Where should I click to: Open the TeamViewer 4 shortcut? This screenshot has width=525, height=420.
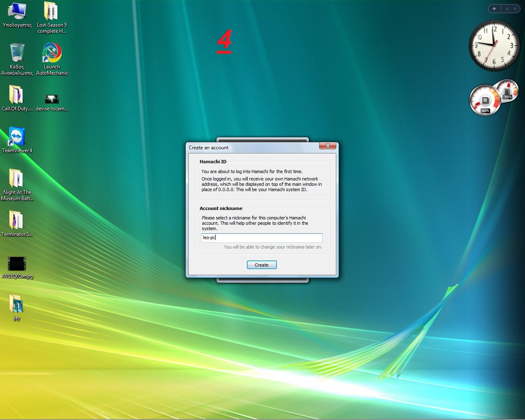pyautogui.click(x=17, y=140)
